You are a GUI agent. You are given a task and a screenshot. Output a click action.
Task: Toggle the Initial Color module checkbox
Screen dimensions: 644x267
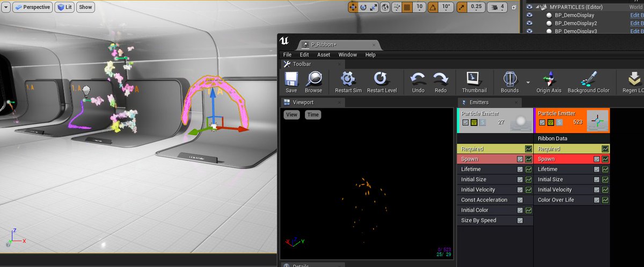(520, 210)
